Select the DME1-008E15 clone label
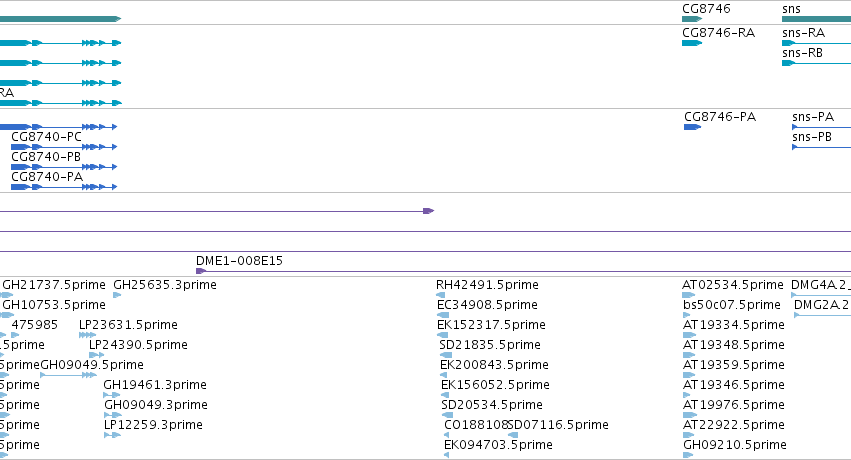This screenshot has width=851, height=460. pos(239,261)
